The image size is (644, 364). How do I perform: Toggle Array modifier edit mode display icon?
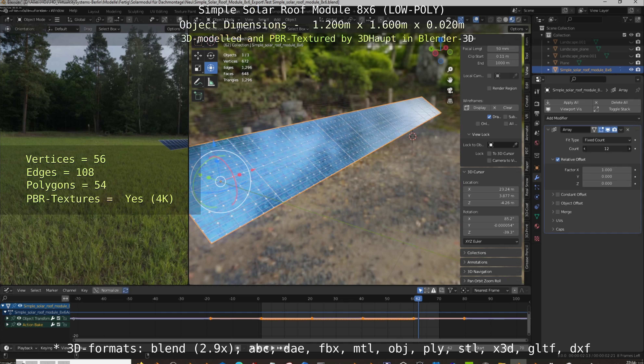601,130
